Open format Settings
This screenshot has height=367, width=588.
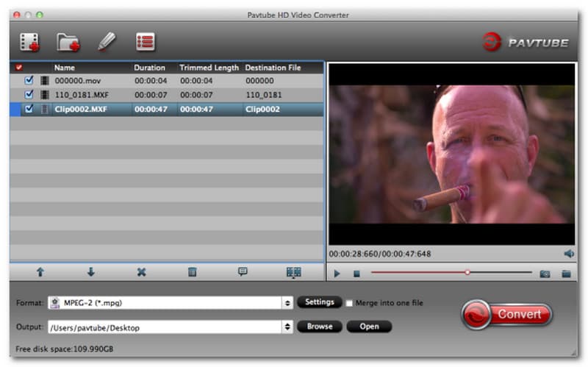point(320,302)
